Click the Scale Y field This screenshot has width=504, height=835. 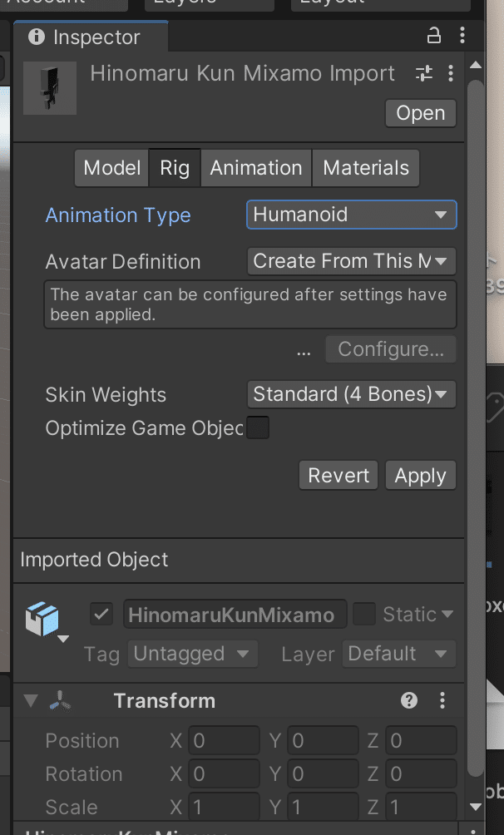coord(323,807)
